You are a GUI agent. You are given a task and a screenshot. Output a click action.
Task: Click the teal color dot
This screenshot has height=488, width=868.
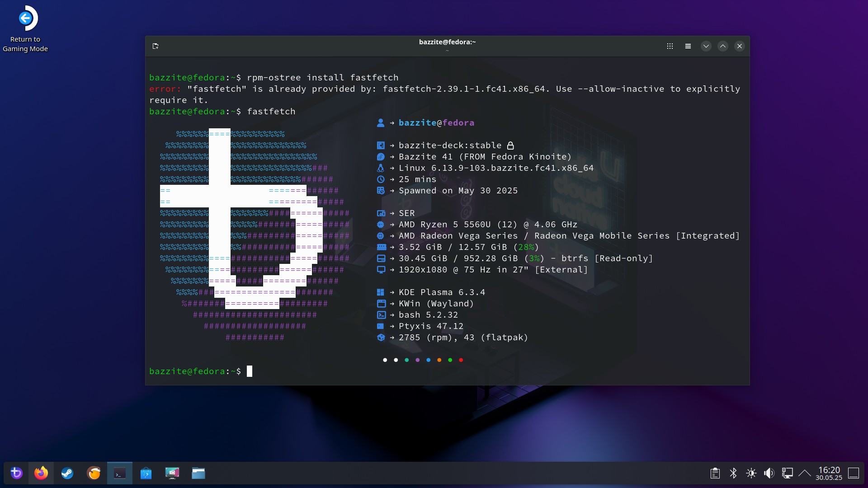(407, 360)
